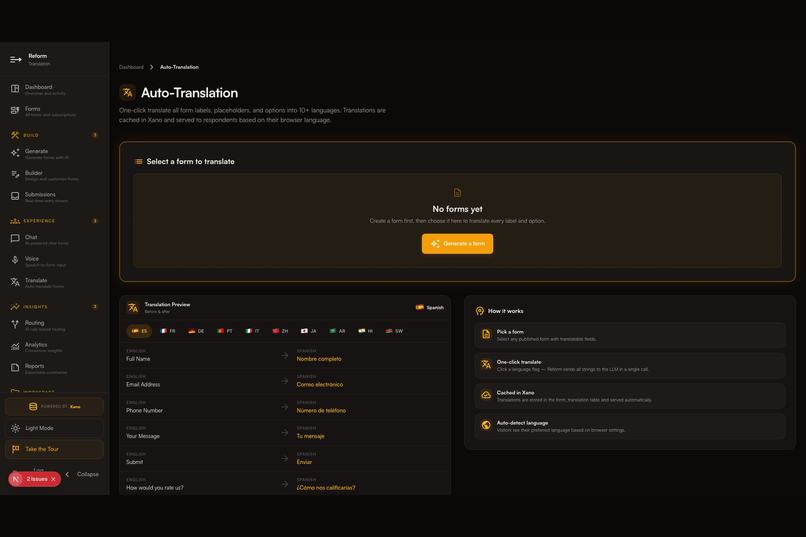Click the empty form document icon

[x=457, y=193]
